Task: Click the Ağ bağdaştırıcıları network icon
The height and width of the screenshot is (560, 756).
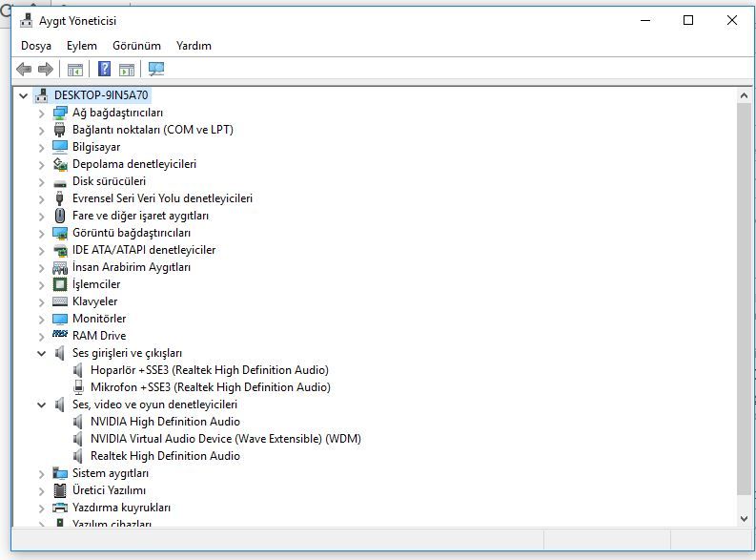Action: coord(60,113)
